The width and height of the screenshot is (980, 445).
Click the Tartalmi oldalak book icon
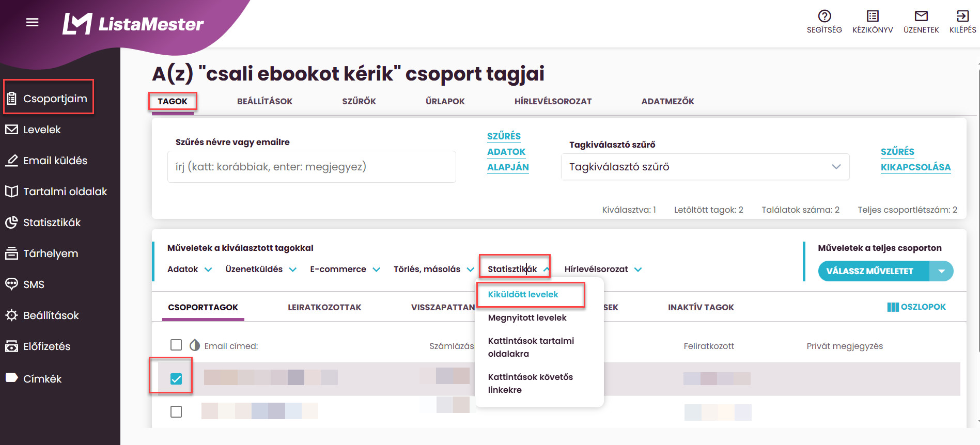[12, 192]
